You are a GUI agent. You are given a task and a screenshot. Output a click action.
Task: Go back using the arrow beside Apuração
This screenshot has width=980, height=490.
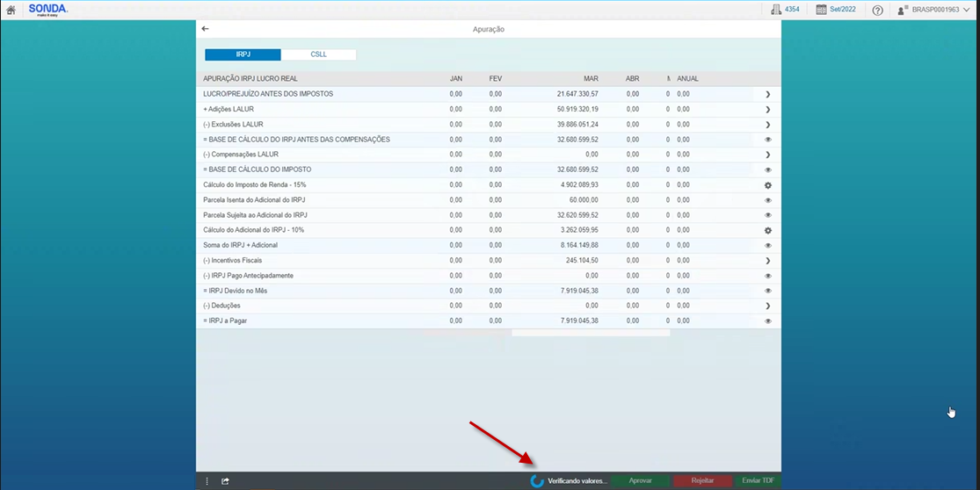(x=205, y=29)
